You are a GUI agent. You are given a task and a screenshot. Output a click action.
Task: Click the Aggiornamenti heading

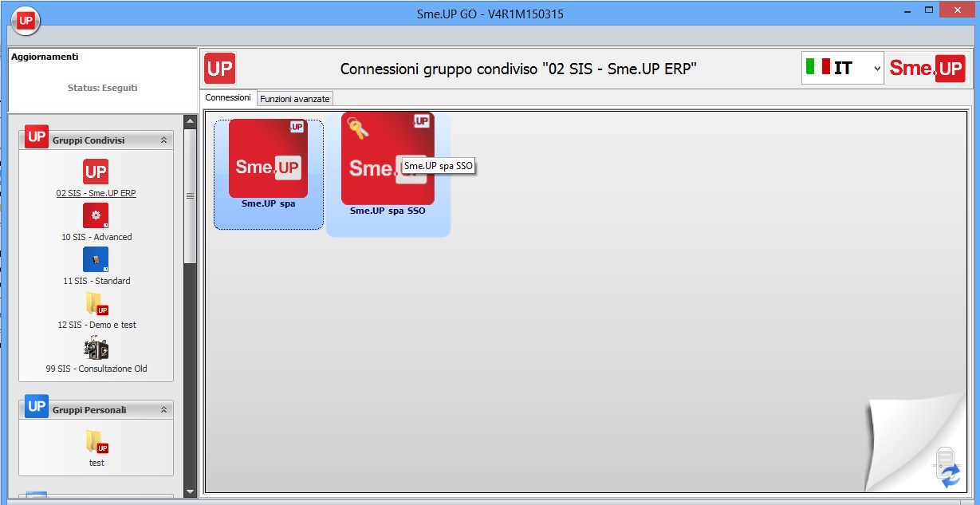click(45, 57)
